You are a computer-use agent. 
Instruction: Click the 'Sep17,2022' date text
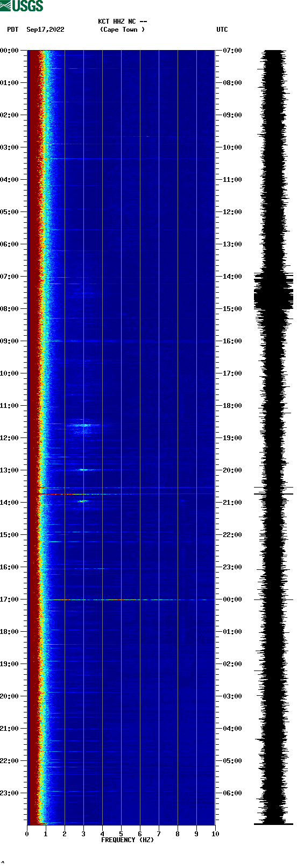[45, 30]
